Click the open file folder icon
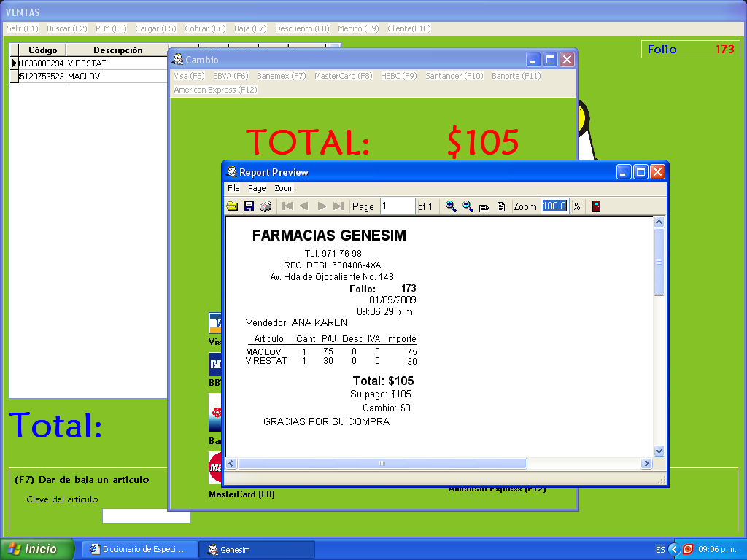 click(x=232, y=206)
